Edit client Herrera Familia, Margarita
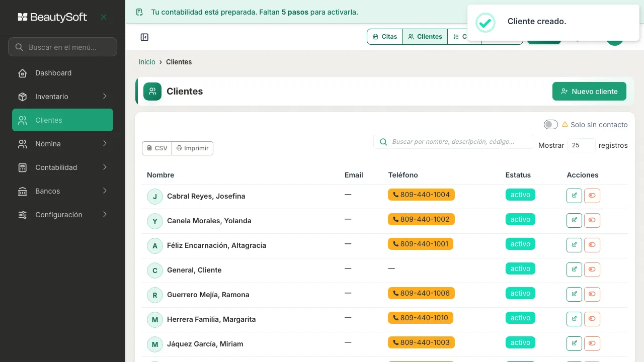This screenshot has width=644, height=362. pos(574,319)
